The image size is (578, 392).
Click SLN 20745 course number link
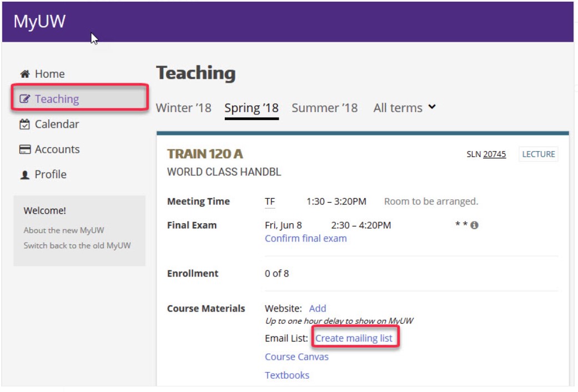point(494,154)
